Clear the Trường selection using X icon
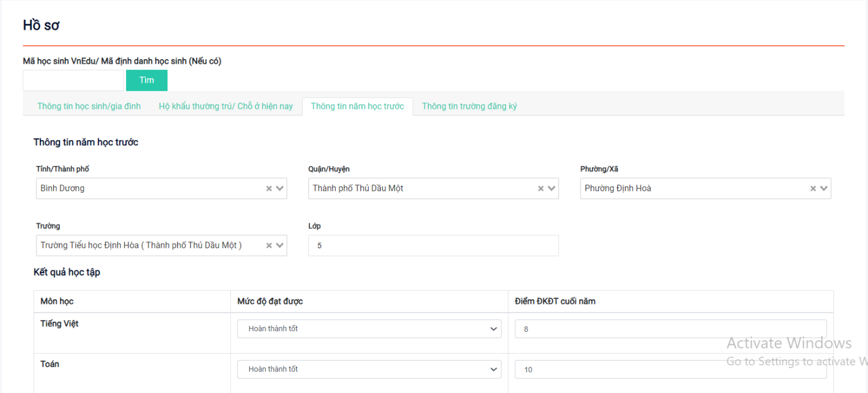This screenshot has height=393, width=868. coord(269,245)
